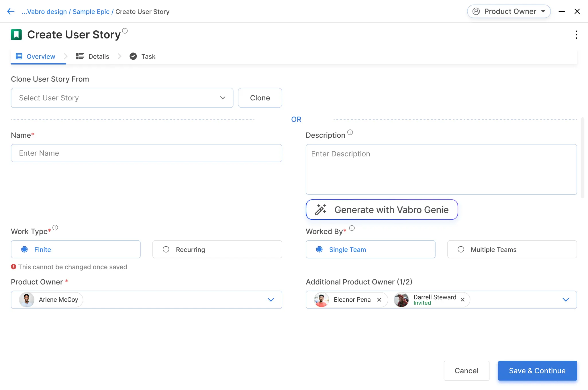Switch to the Overview tab
588x390 pixels.
click(38, 56)
